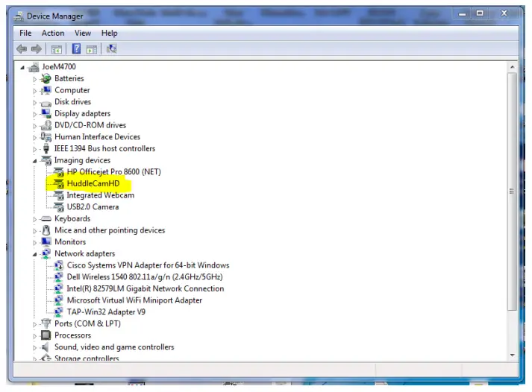Select Mice and other pointing devices label
532x392 pixels.
[x=110, y=230]
